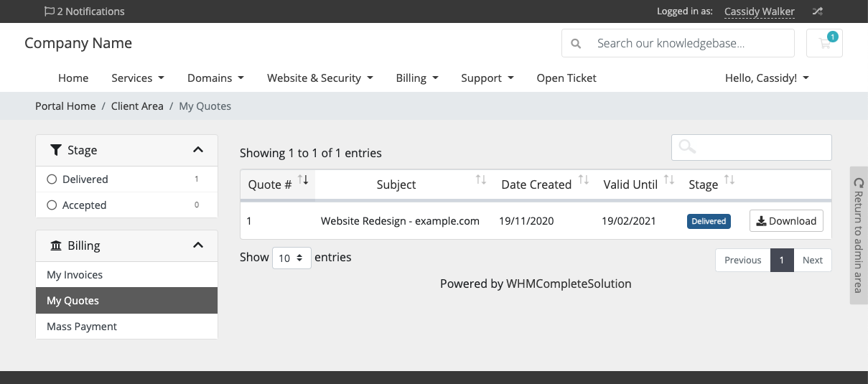Screen dimensions: 868x384
Task: Sort by Stage column arrows
Action: (x=729, y=179)
